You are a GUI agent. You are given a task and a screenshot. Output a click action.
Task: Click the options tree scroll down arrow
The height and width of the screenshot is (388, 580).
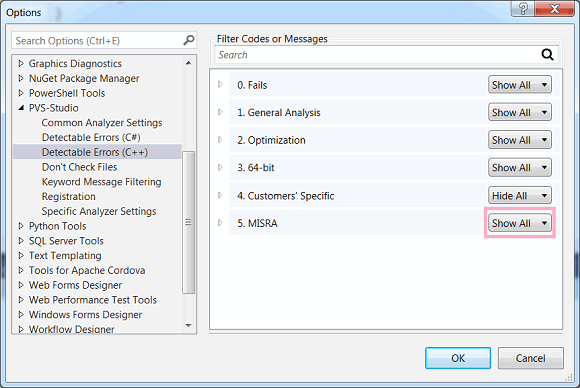click(189, 325)
